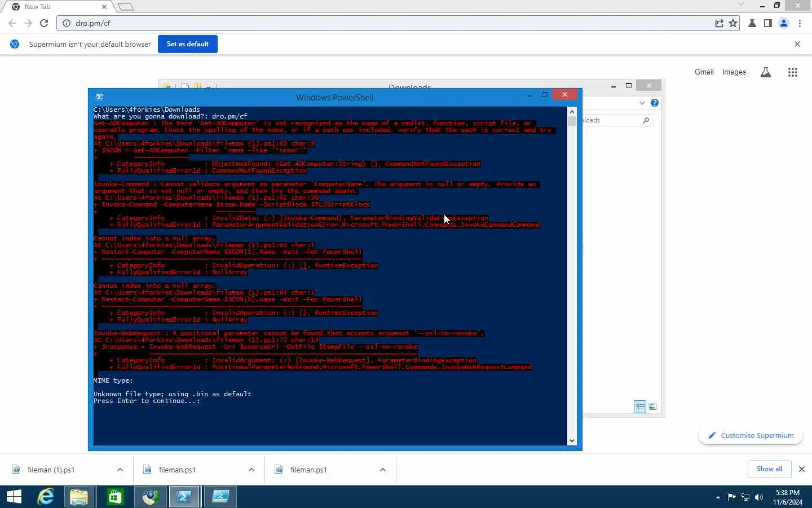
Task: Open File Explorer from the taskbar
Action: click(80, 497)
